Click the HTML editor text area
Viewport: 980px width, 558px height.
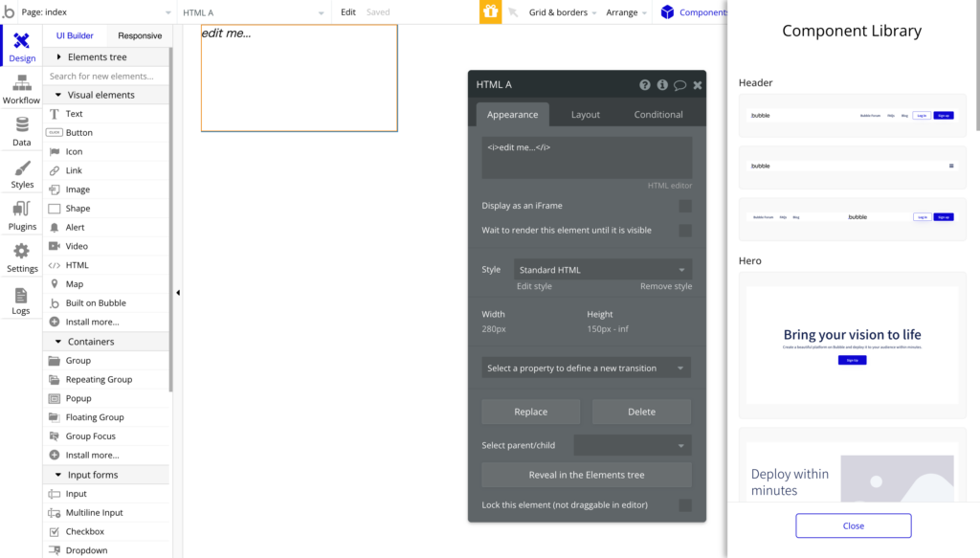point(587,158)
